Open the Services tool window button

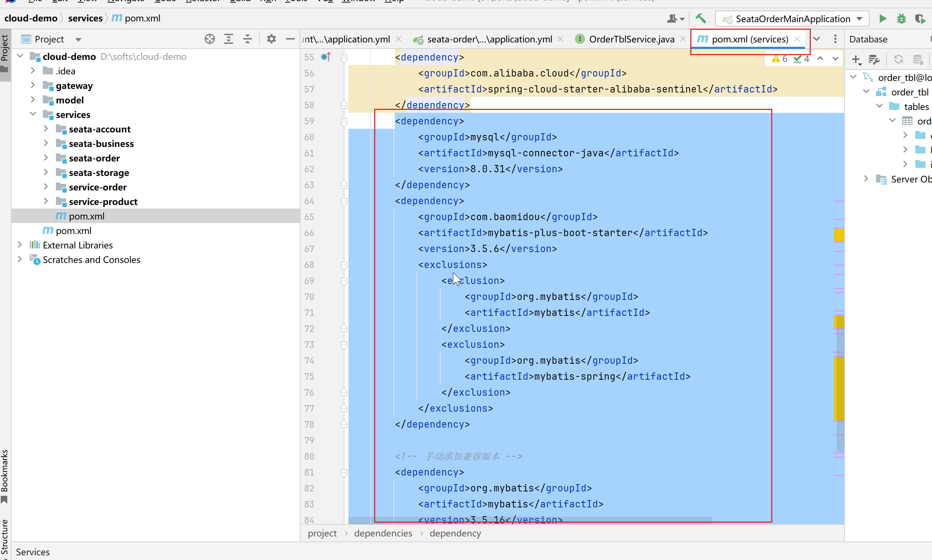32,552
